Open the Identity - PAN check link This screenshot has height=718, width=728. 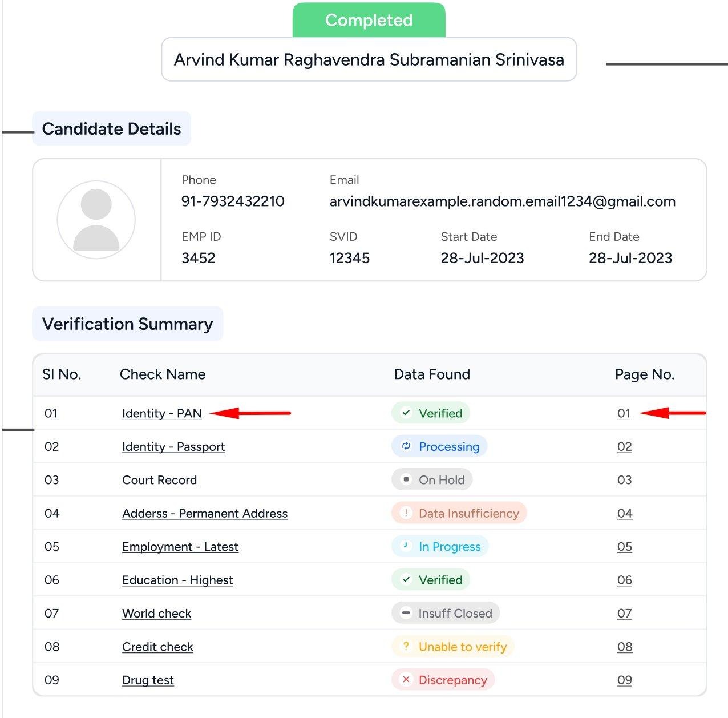pyautogui.click(x=161, y=413)
